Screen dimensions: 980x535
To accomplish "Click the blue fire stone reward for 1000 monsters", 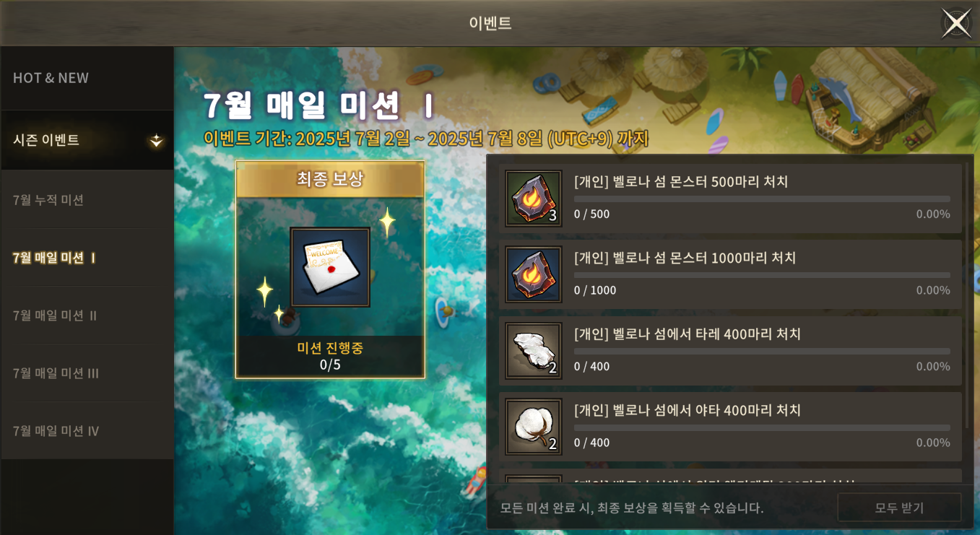I will tap(534, 274).
